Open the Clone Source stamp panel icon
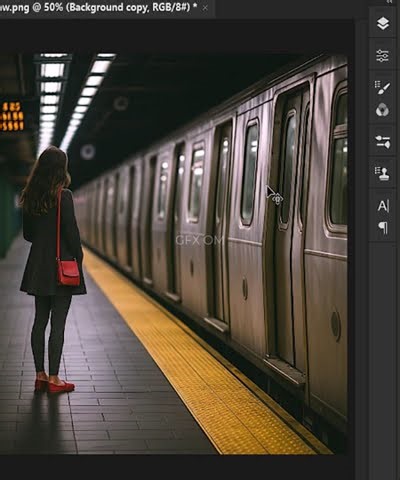This screenshot has height=480, width=400. 383,173
